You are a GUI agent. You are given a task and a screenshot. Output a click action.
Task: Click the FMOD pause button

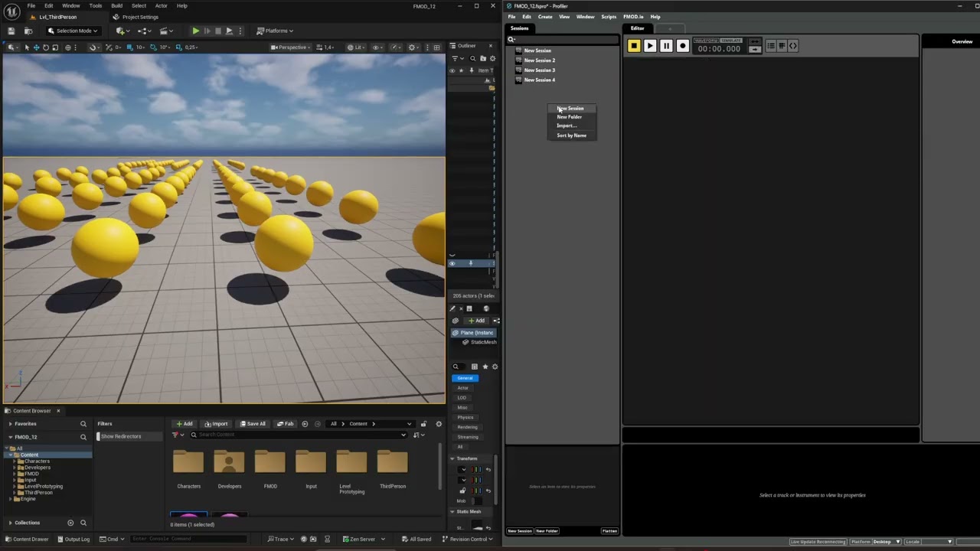(666, 46)
